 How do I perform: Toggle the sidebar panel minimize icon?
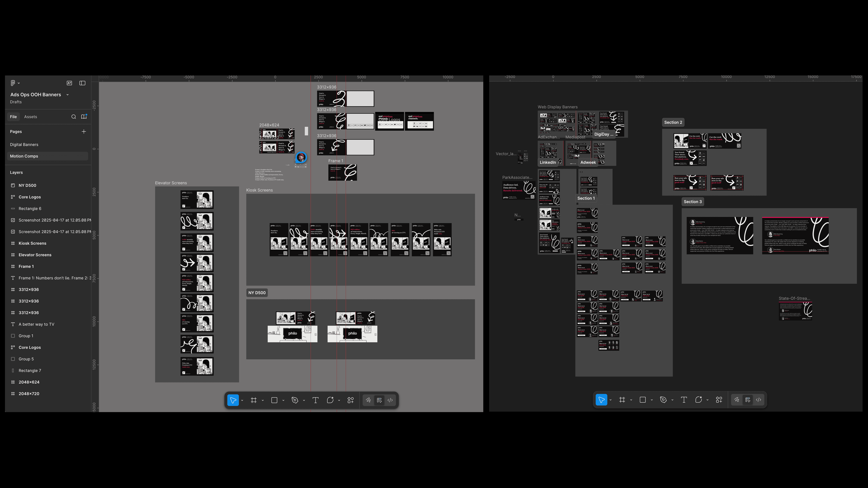[x=82, y=83]
